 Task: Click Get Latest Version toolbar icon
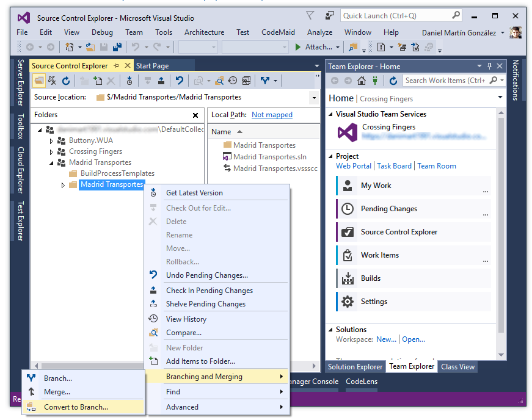point(129,81)
